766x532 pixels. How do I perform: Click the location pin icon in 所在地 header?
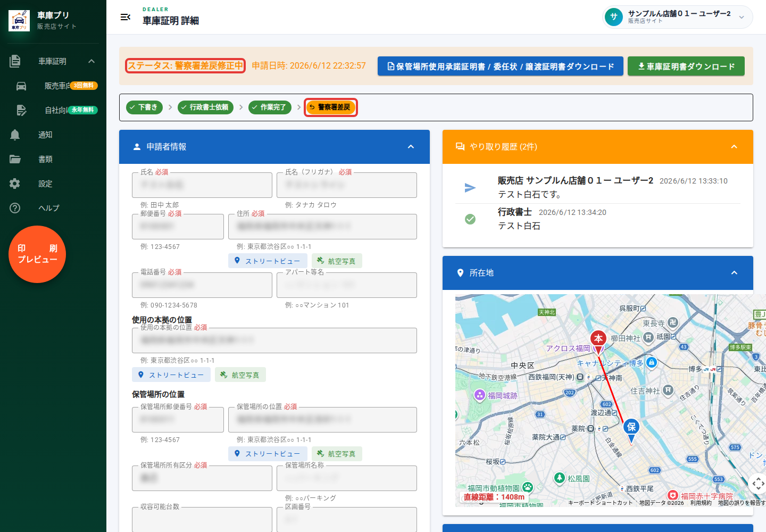click(460, 273)
